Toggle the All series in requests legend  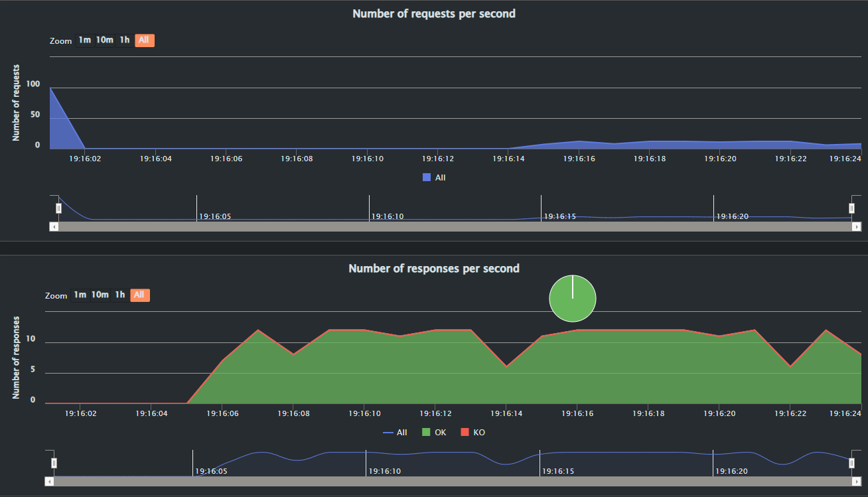pos(434,178)
